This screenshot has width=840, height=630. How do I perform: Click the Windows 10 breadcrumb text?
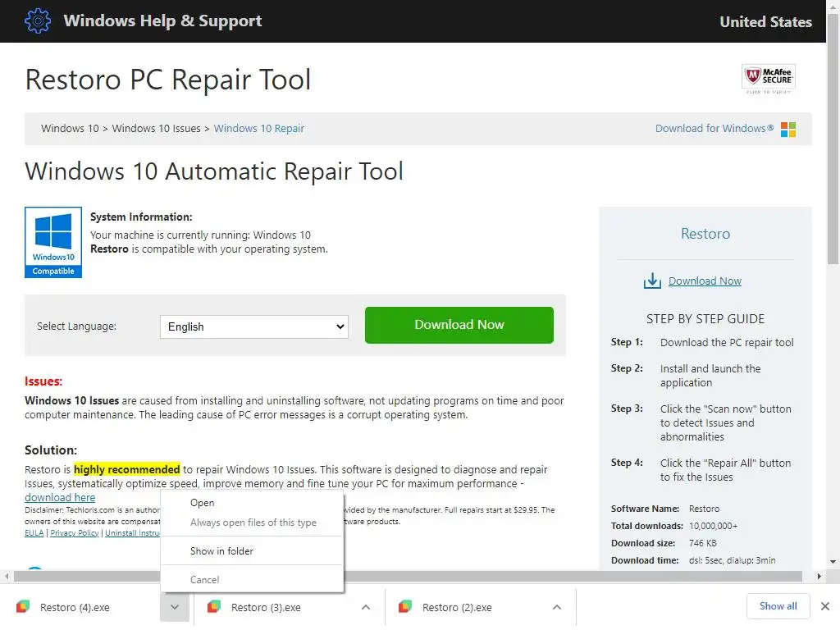(x=70, y=129)
